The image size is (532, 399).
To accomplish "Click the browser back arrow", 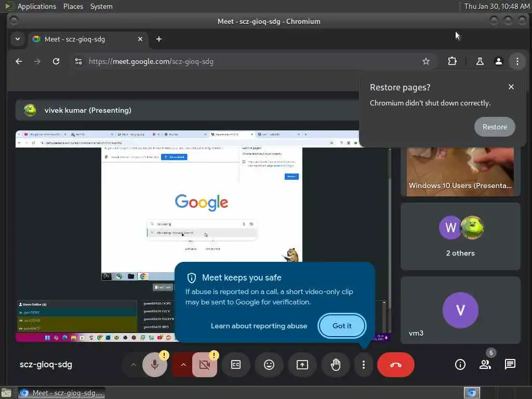I will (19, 61).
